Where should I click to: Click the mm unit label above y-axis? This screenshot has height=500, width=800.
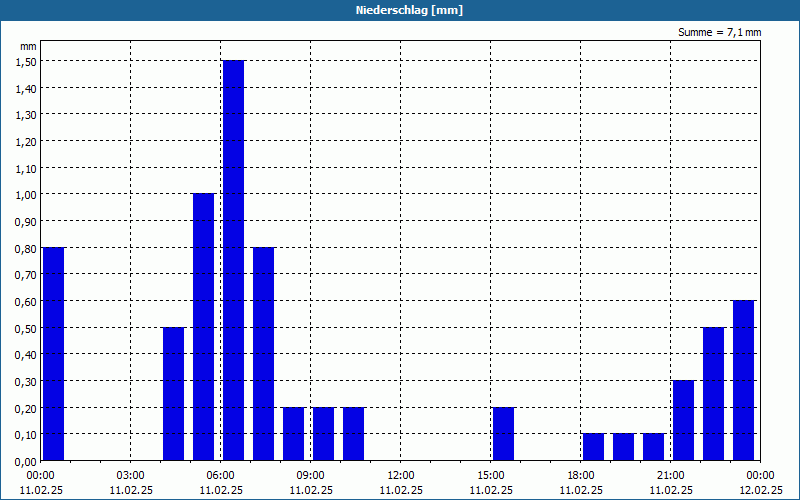click(29, 46)
